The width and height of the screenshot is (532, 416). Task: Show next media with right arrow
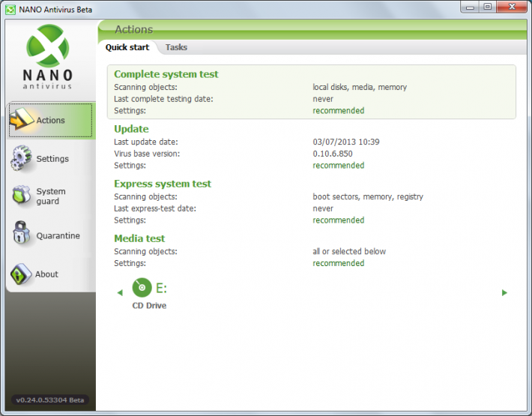click(504, 292)
